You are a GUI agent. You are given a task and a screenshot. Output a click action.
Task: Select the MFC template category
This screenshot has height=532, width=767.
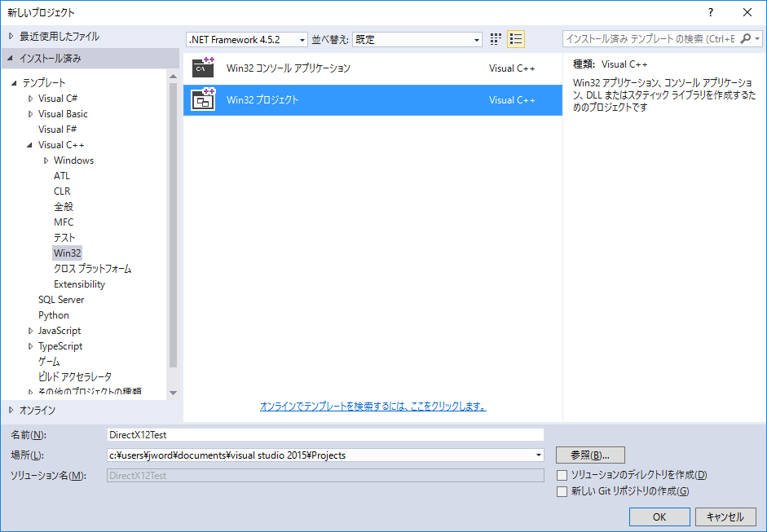(x=64, y=222)
